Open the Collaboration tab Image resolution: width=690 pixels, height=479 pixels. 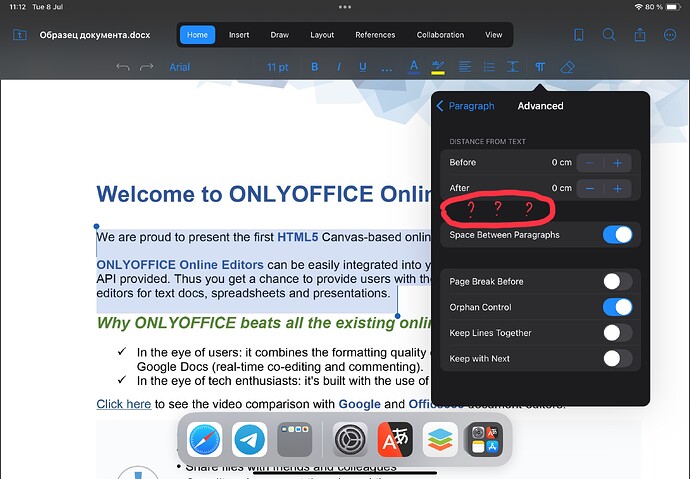click(440, 35)
